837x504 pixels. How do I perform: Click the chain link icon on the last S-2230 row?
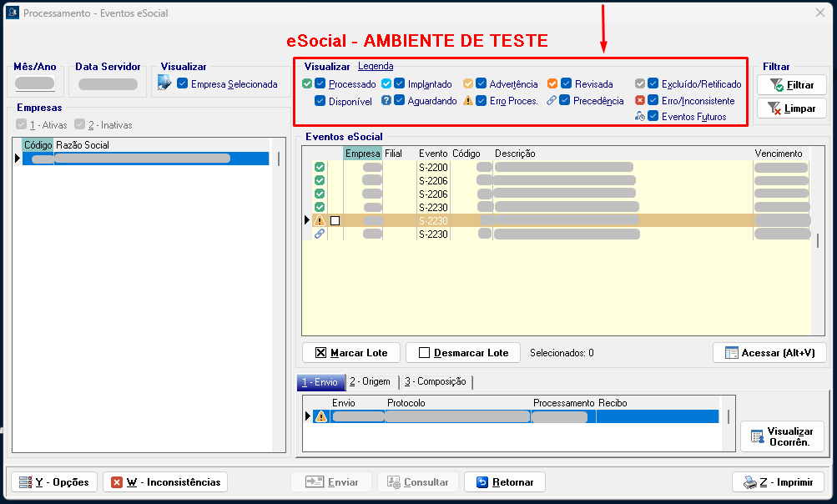319,234
